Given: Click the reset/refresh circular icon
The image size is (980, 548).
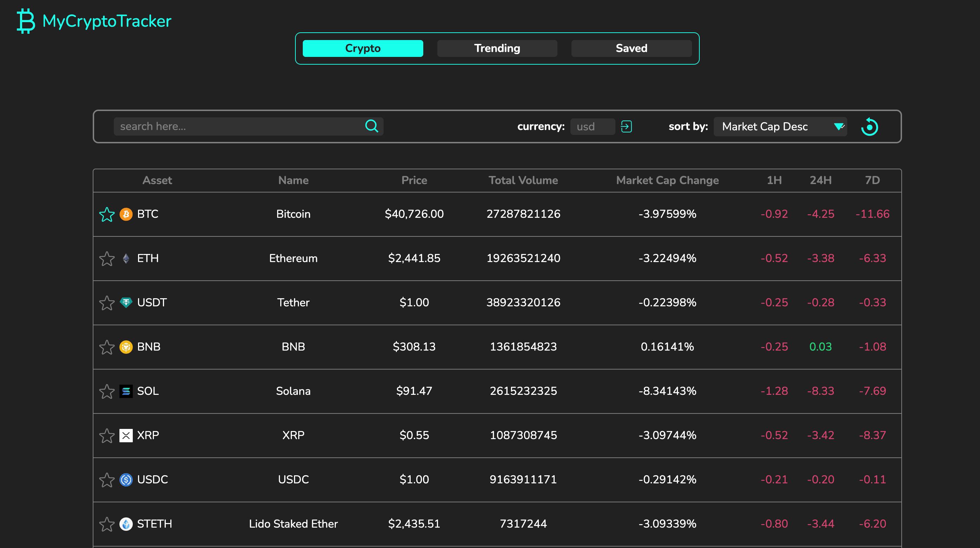Looking at the screenshot, I should (869, 127).
